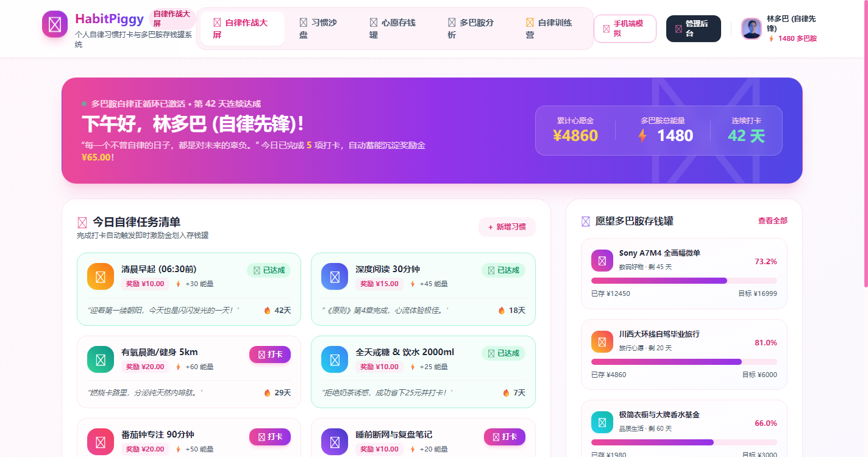Open 管理后台 dark button

coord(694,29)
